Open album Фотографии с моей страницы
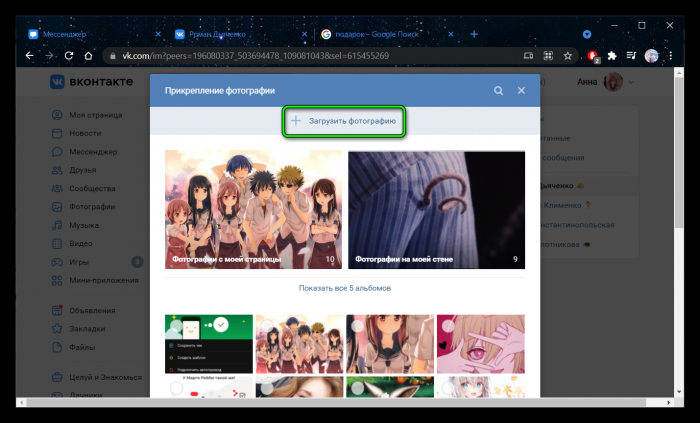The image size is (700, 423). pos(253,209)
